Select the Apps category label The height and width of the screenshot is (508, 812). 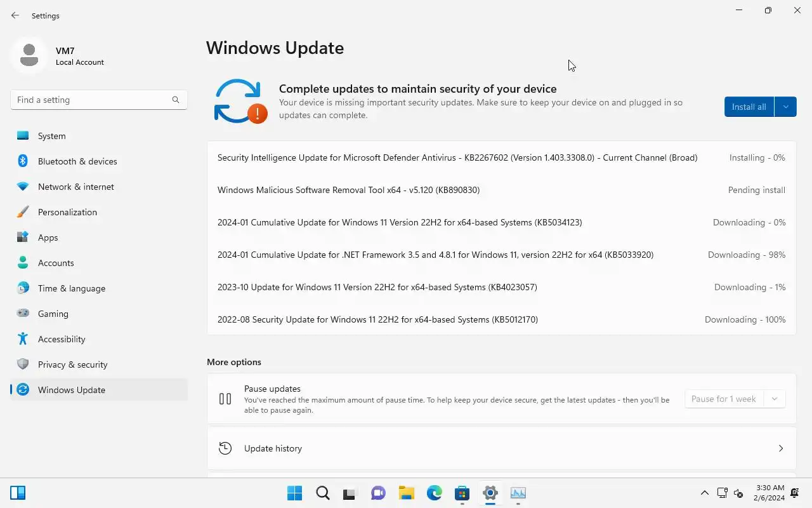pyautogui.click(x=48, y=237)
